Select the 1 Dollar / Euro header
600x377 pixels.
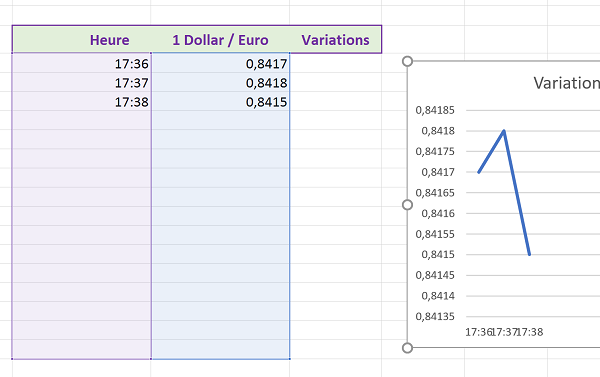click(220, 39)
